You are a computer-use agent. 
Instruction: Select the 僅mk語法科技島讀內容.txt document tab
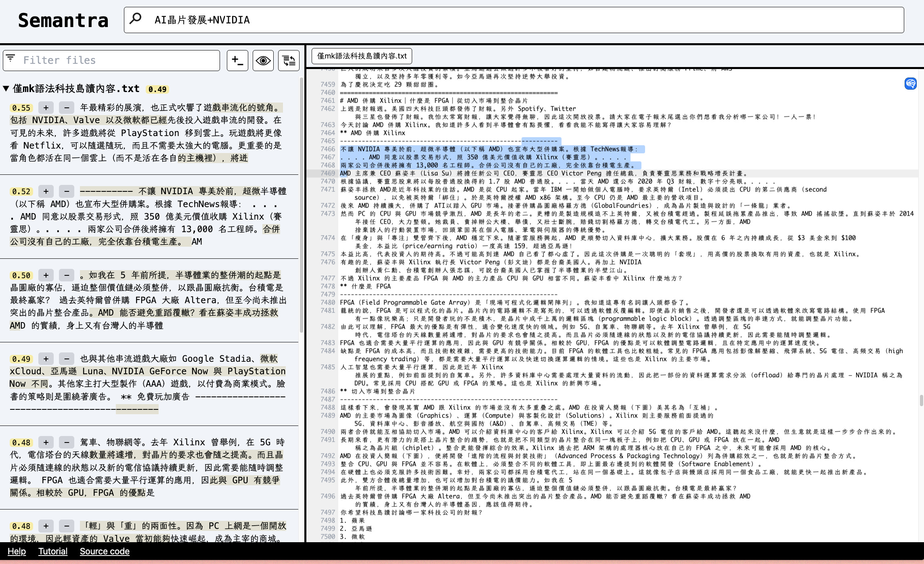coord(362,56)
